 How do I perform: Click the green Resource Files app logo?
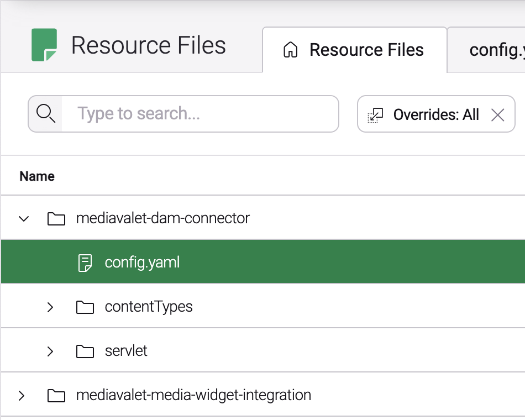click(44, 45)
